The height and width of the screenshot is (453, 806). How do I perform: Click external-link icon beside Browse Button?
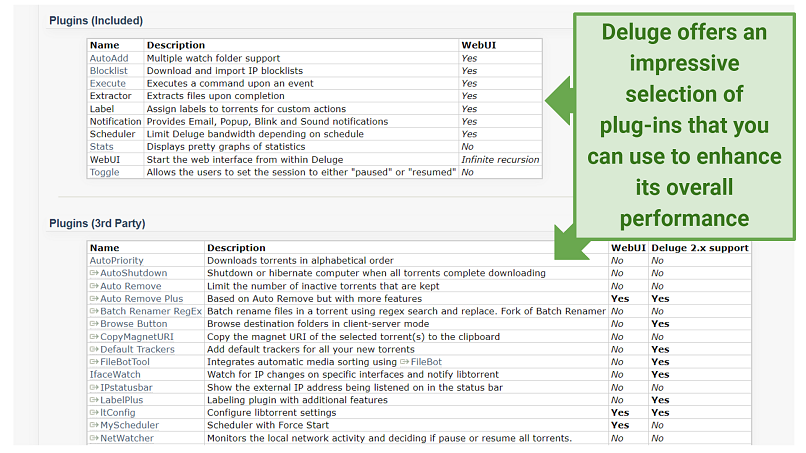[x=94, y=324]
